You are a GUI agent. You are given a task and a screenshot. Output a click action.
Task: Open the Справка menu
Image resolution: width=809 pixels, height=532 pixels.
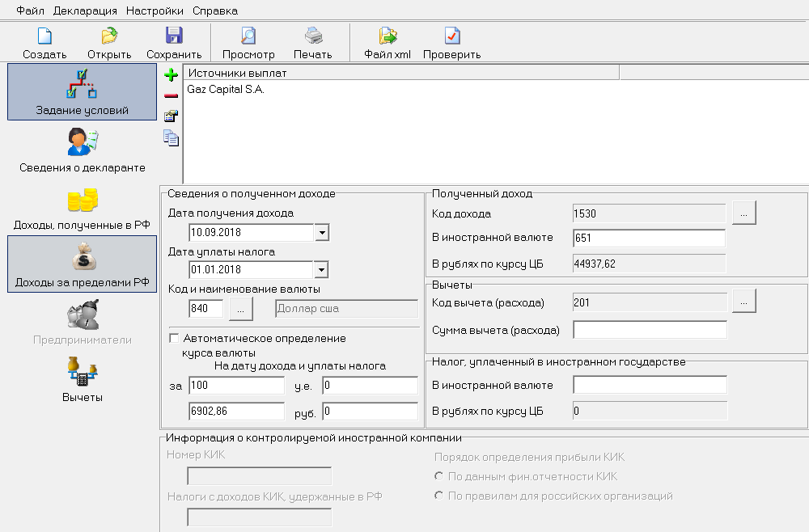tap(215, 11)
